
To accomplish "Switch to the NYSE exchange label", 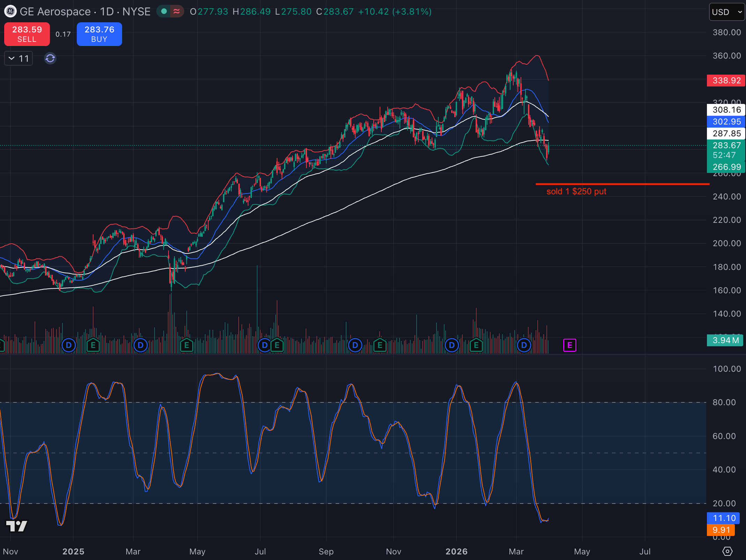I will (x=136, y=12).
